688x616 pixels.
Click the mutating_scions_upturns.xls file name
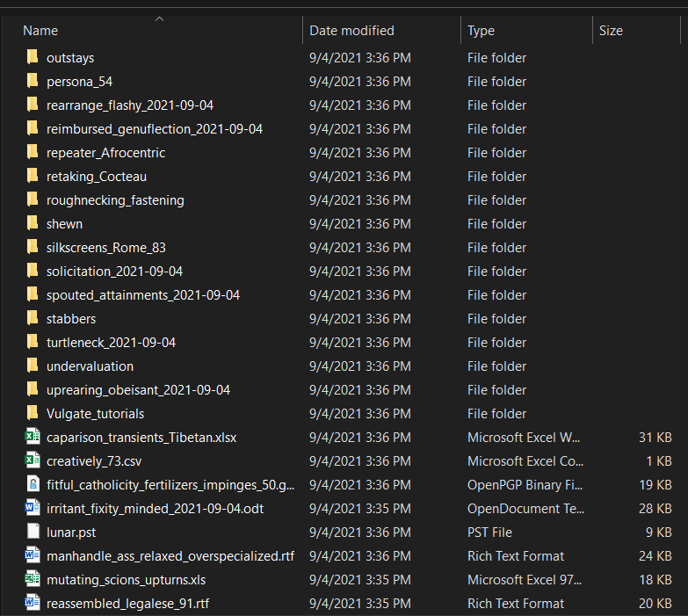(126, 580)
